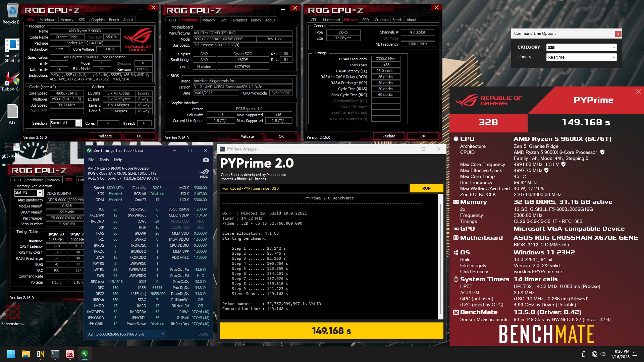Close the BenchMate result panel
This screenshot has width=644, height=362.
(638, 92)
